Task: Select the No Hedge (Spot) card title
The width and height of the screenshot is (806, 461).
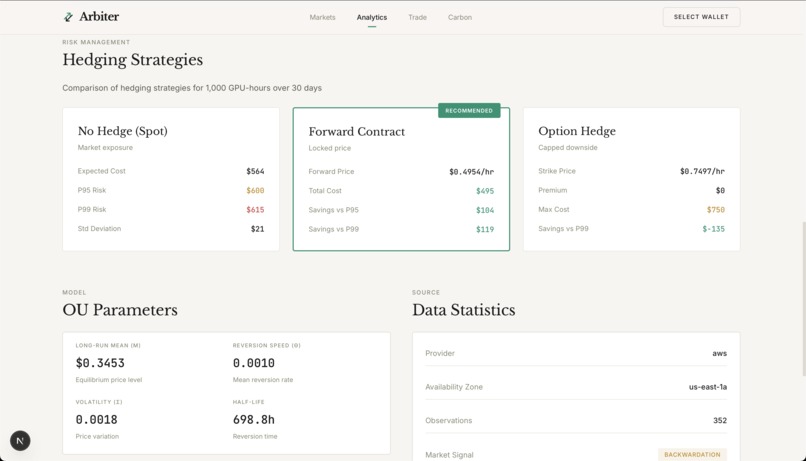Action: tap(122, 131)
